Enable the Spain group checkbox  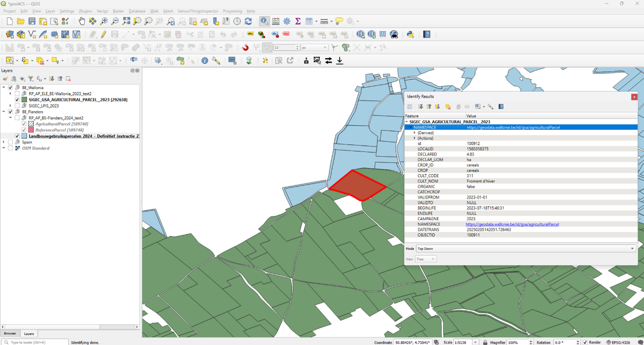click(x=10, y=142)
